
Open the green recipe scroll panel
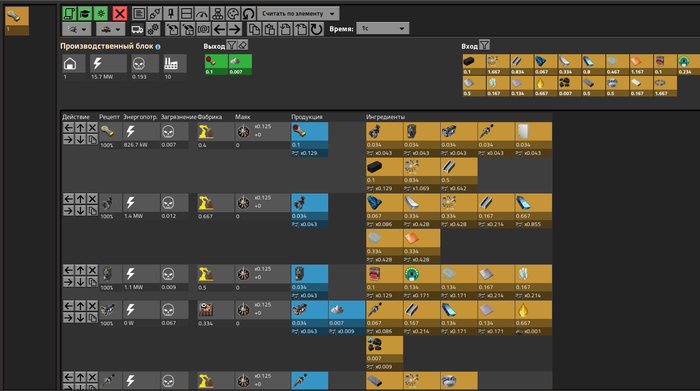click(69, 13)
